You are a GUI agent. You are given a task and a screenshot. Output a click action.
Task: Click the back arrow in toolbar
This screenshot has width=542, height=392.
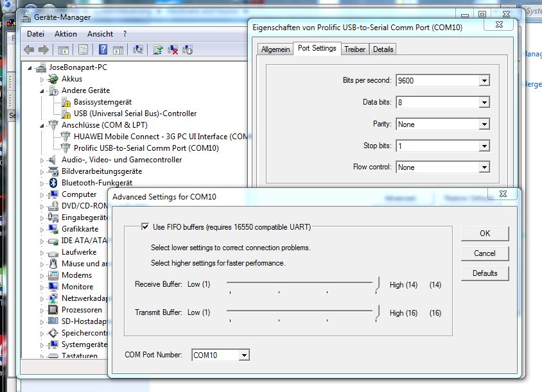click(x=29, y=49)
